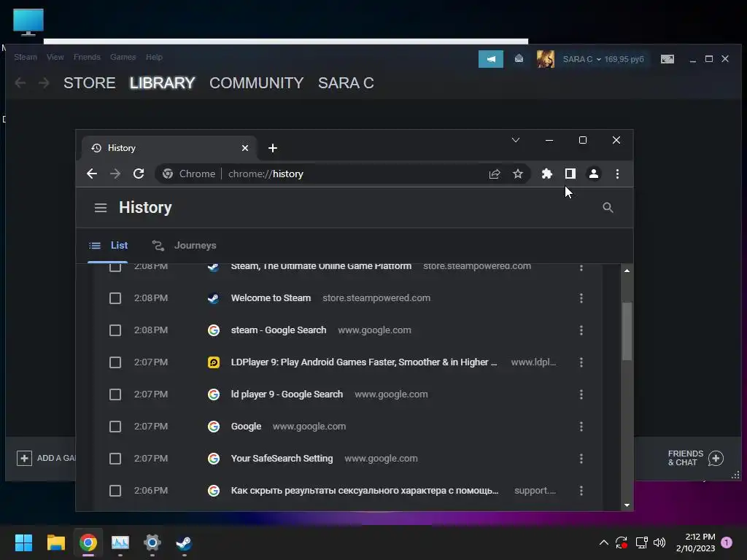Click the history list scrollbar thumb
Image resolution: width=747 pixels, height=560 pixels.
pyautogui.click(x=627, y=332)
